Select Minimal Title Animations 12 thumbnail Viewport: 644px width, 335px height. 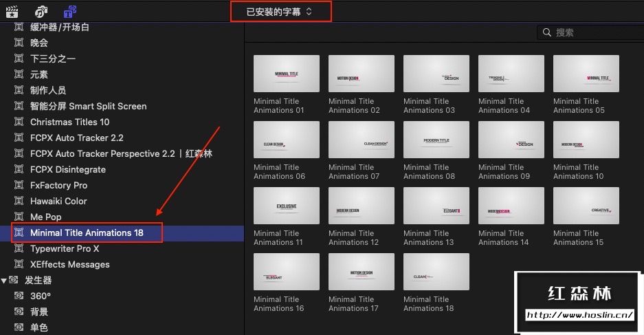coord(362,206)
